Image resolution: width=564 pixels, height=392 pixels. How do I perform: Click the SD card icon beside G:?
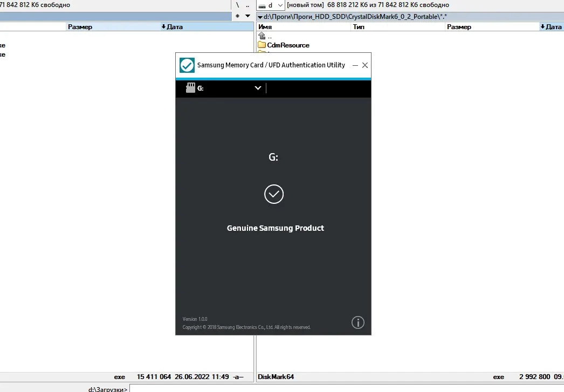tap(190, 88)
